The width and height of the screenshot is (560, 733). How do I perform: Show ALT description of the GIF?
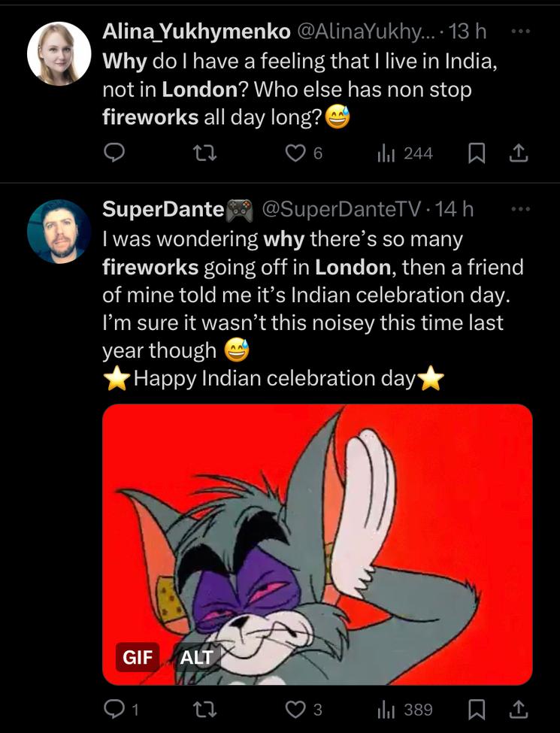[x=196, y=657]
